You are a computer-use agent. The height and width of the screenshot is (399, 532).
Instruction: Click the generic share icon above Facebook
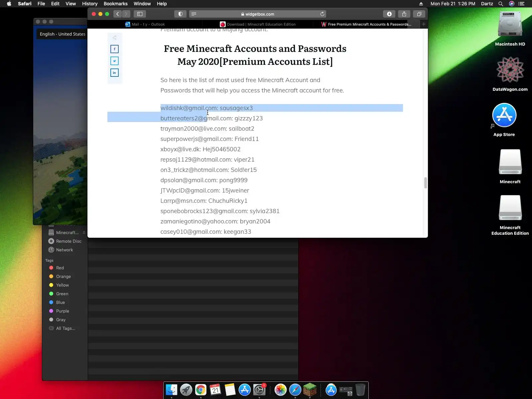click(114, 38)
